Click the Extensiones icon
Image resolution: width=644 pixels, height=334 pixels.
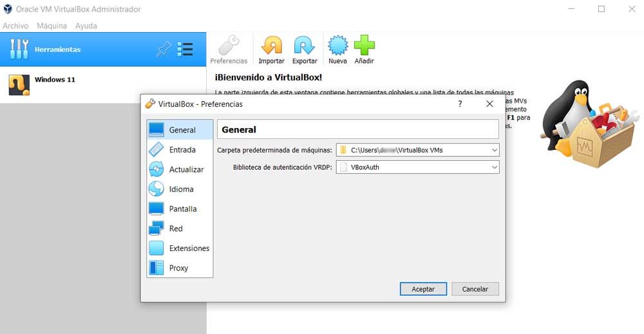click(x=156, y=248)
